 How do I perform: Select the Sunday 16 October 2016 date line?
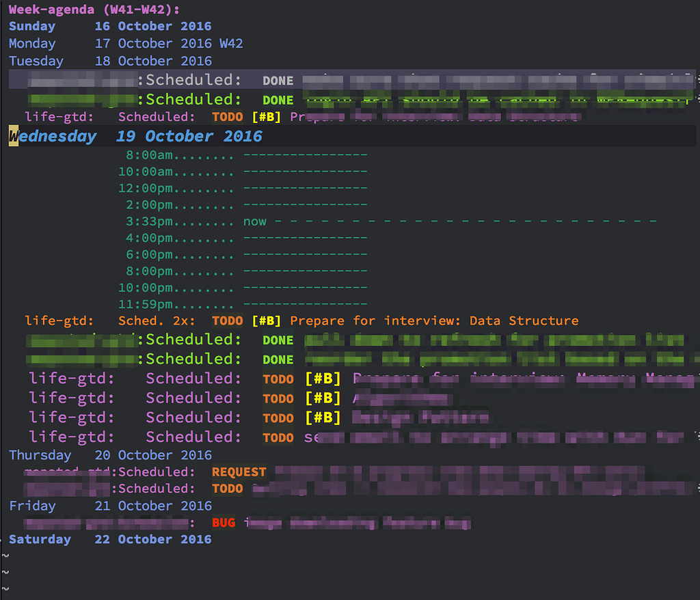(x=110, y=27)
